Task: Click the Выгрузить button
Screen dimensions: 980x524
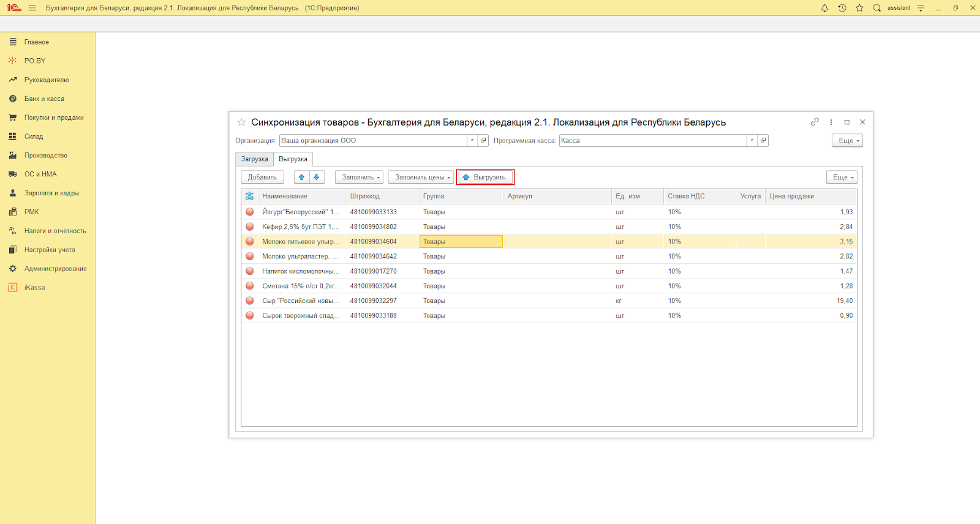Action: click(485, 177)
